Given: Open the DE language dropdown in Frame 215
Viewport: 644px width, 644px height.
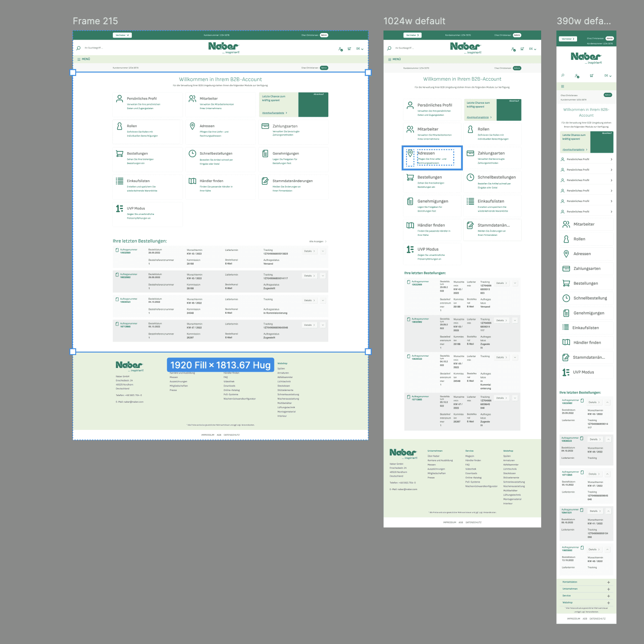Looking at the screenshot, I should pos(360,49).
